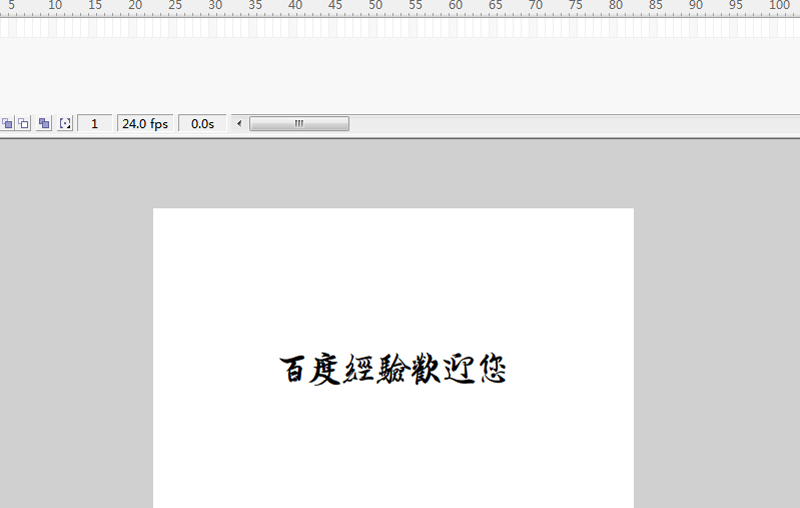Click frame 60 on timeline ruler
The height and width of the screenshot is (508, 800).
point(456,6)
